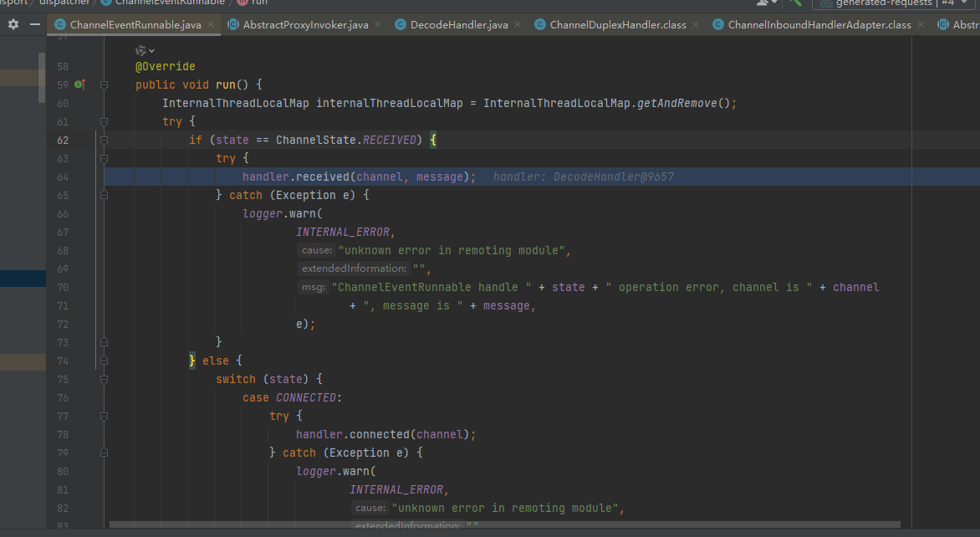Click the ChannelEventRunnable.java file type icon
The width and height of the screenshot is (980, 537).
tap(60, 24)
